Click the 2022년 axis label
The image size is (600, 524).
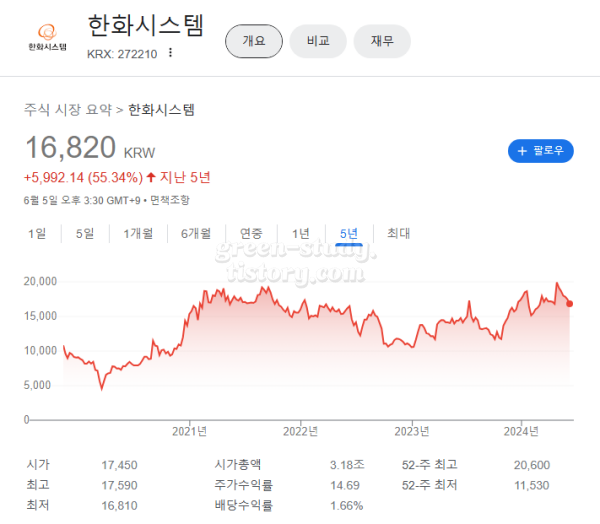[300, 431]
